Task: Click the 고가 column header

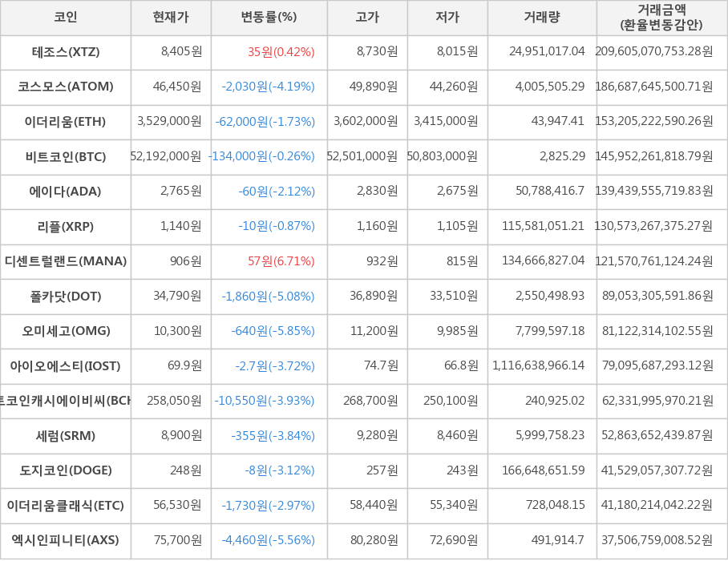Action: pyautogui.click(x=367, y=18)
